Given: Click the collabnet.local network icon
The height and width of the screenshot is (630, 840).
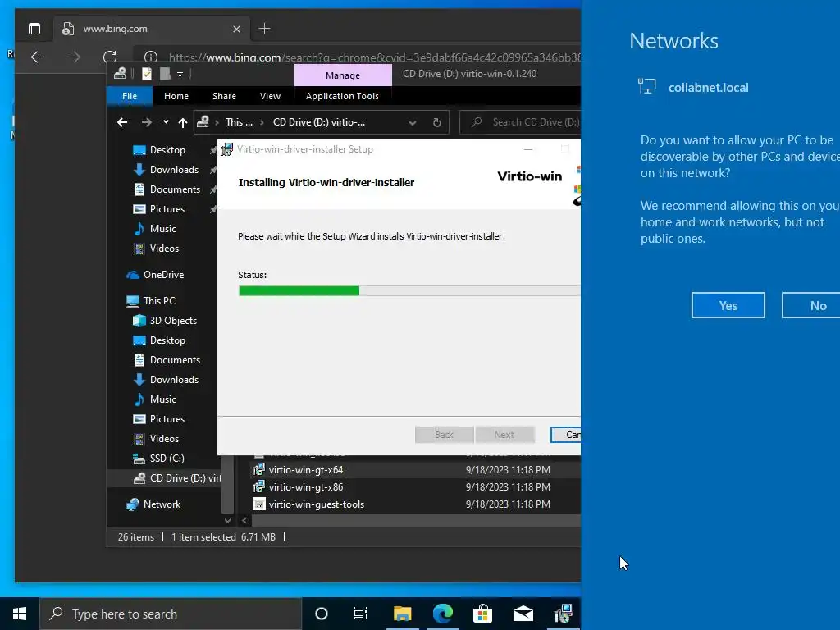Looking at the screenshot, I should tap(646, 86).
